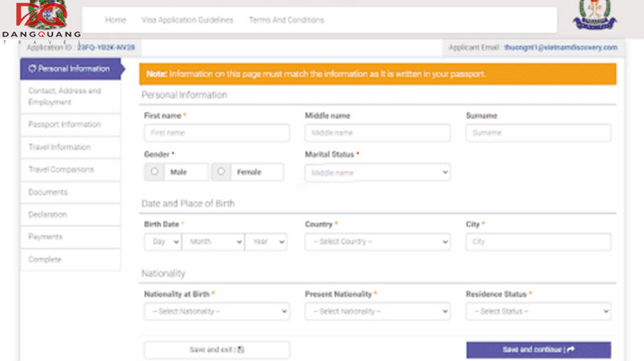Choose Nationality at Birth dropdown

[216, 311]
